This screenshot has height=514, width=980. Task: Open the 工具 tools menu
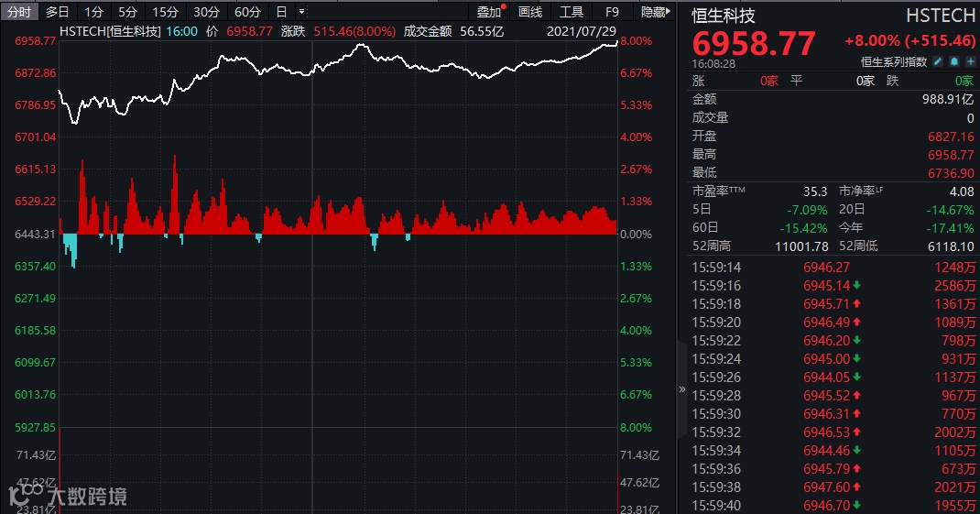point(572,11)
